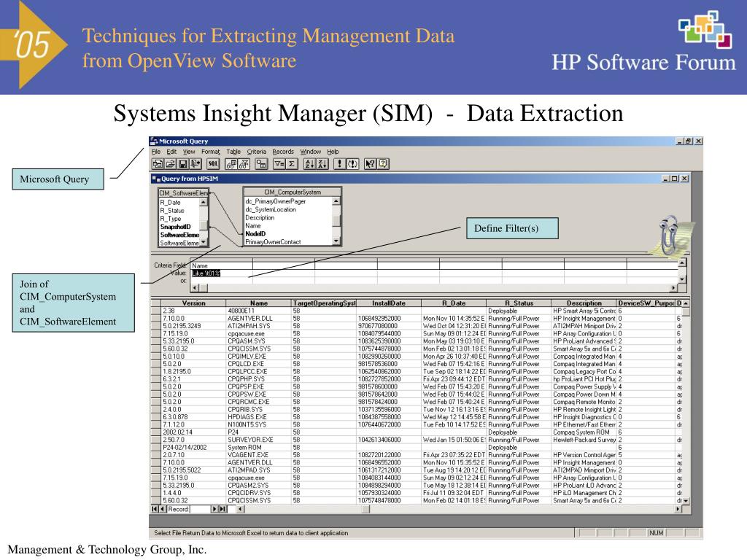
Task: Select the NodeID field in CIM_ComputerSystem
Action: (255, 234)
